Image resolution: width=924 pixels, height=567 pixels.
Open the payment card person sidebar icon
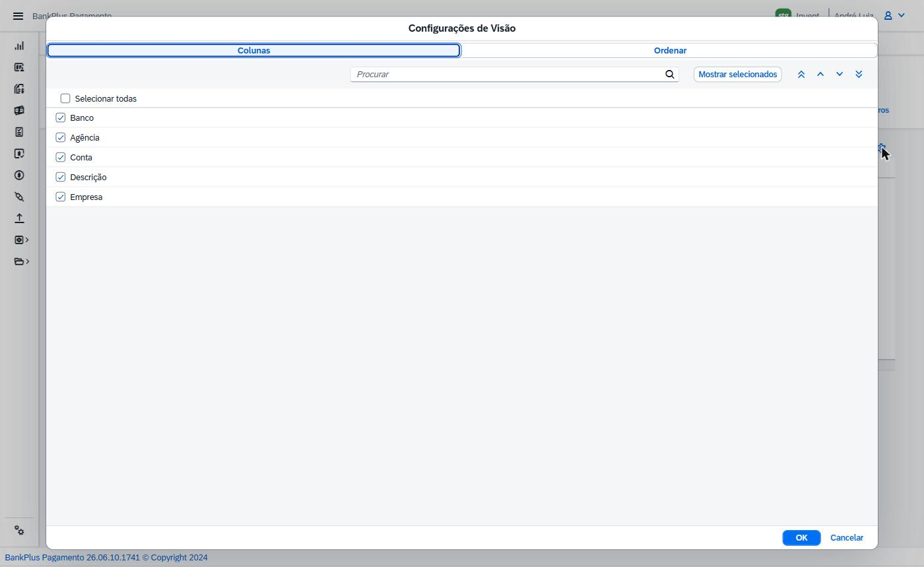tap(19, 67)
